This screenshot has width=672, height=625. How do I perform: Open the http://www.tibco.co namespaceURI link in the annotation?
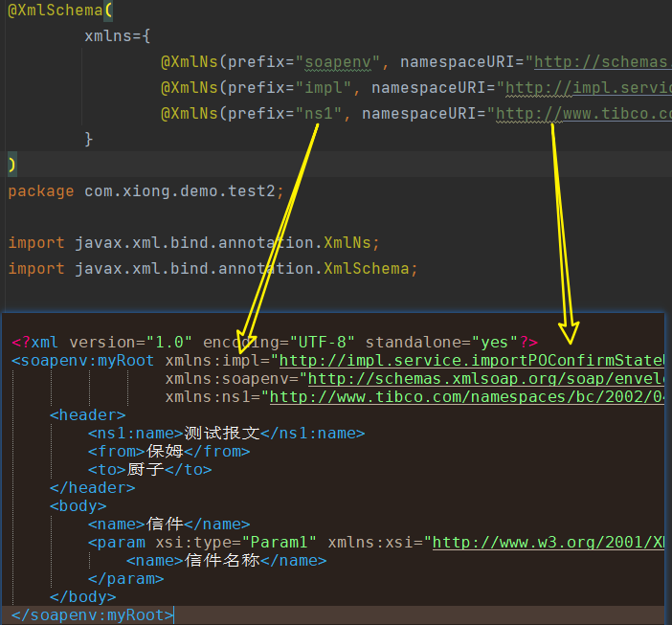pos(584,114)
